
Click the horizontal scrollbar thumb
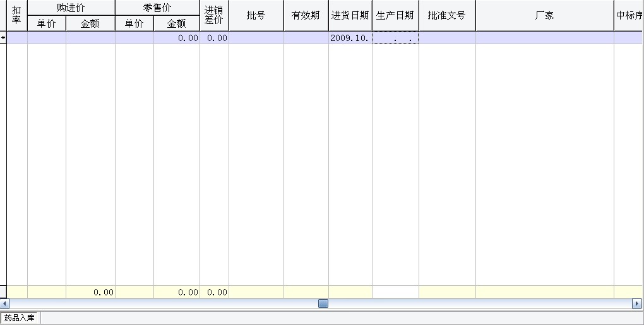point(323,304)
